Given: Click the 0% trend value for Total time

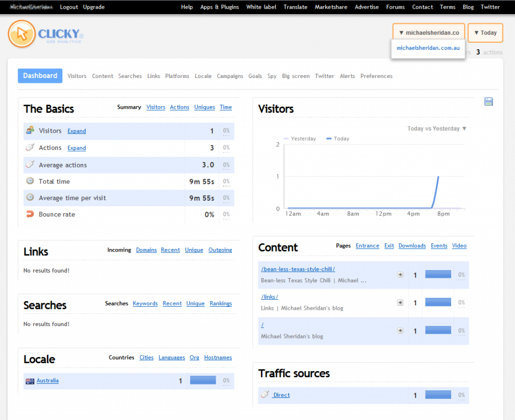Looking at the screenshot, I should [x=226, y=182].
